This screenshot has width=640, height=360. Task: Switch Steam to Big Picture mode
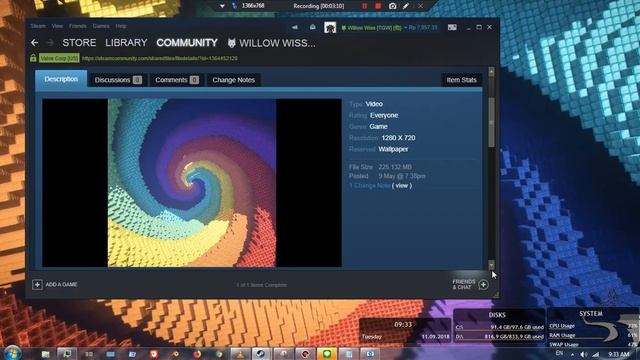pyautogui.click(x=452, y=27)
